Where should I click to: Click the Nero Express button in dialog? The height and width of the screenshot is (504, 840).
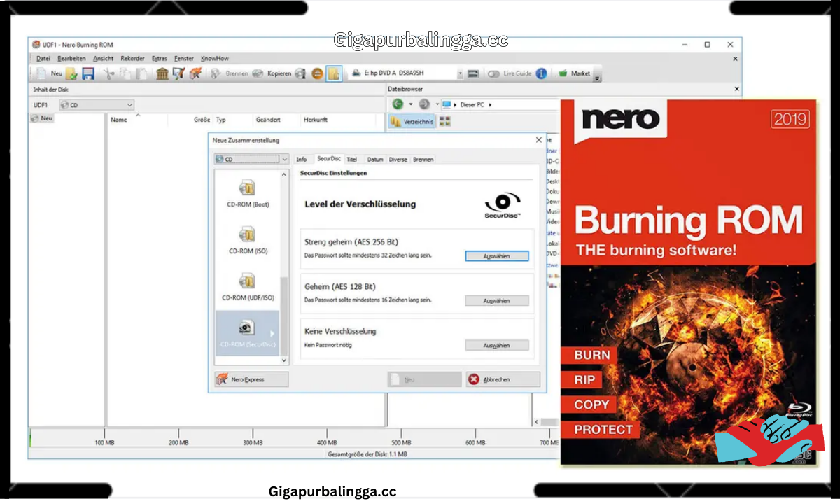[x=251, y=379]
